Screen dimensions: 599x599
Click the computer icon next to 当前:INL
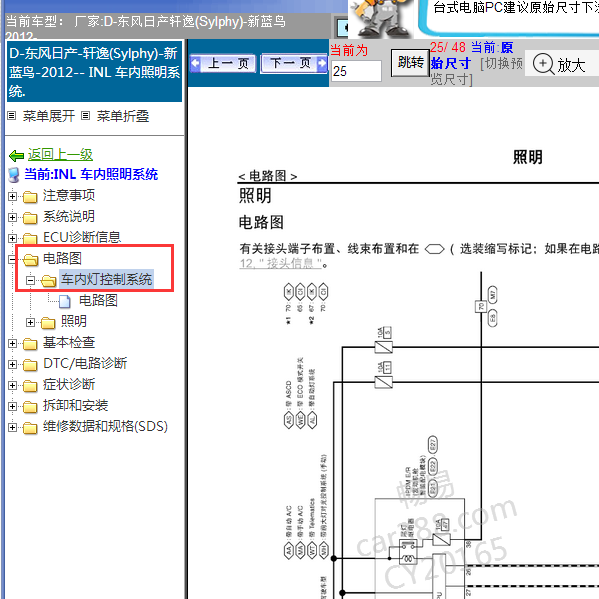pyautogui.click(x=14, y=175)
